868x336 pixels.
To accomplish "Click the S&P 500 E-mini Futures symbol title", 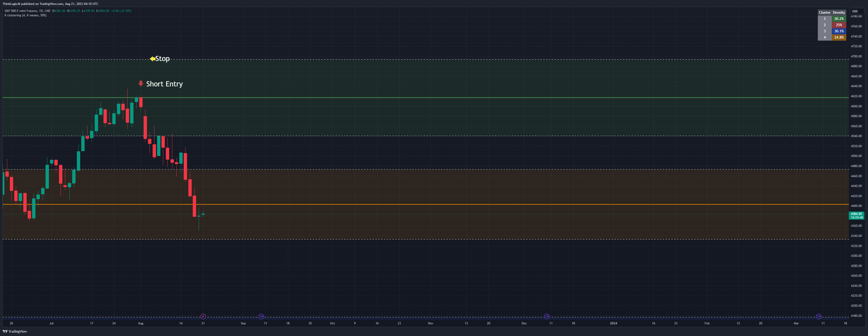I will point(27,11).
